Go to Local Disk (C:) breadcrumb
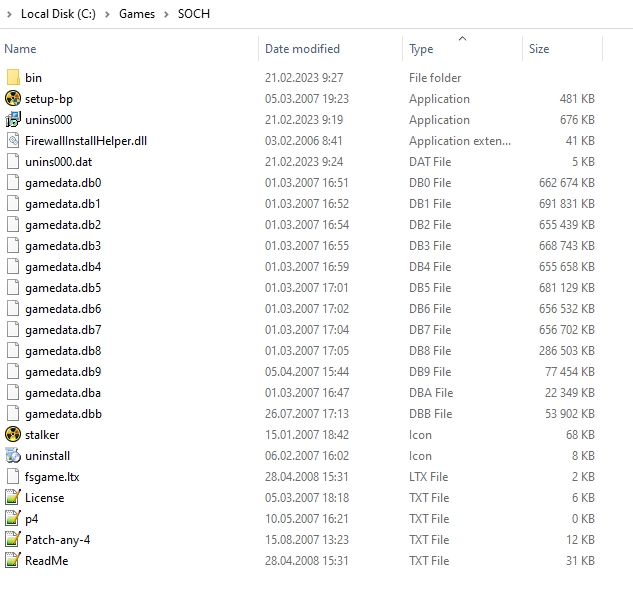 coord(59,14)
